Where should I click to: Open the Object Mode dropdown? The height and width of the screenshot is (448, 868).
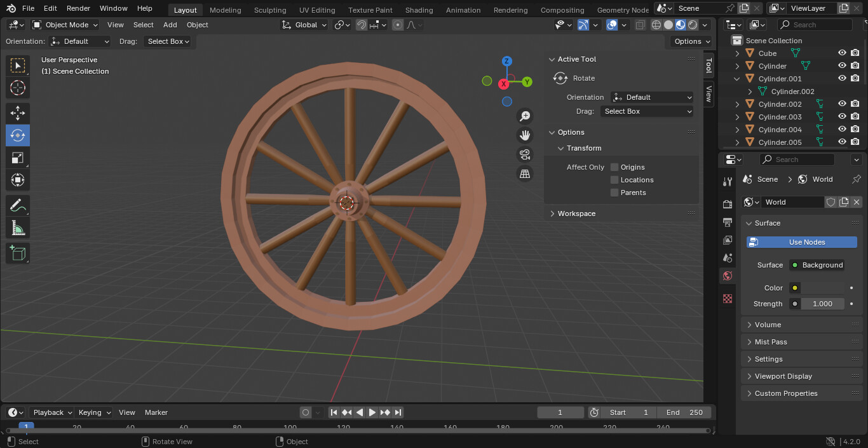[64, 25]
